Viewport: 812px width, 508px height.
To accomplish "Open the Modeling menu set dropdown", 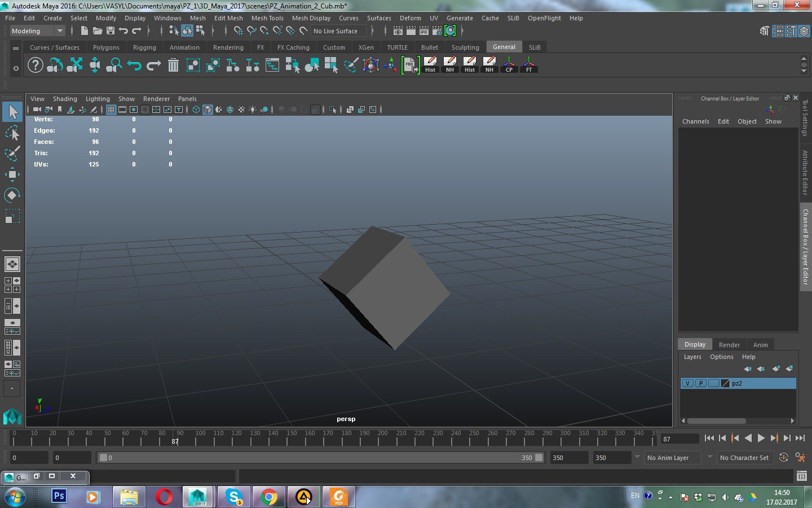I will [38, 31].
